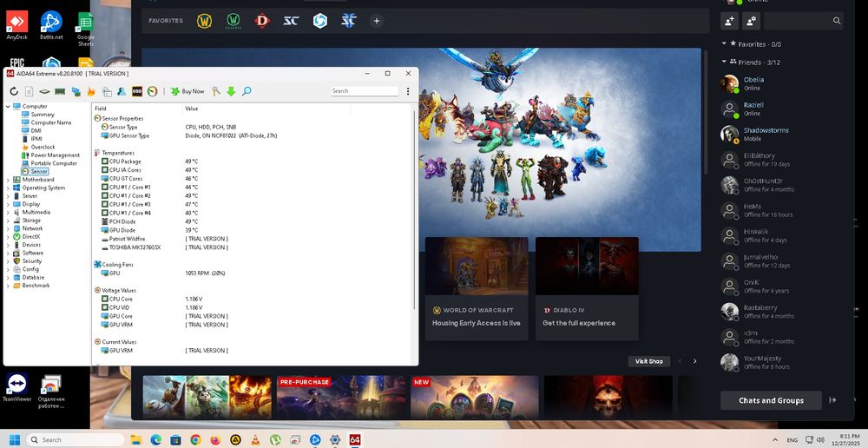Open StarCraft II favorite icon in Battle.net
868x448 pixels.
(349, 21)
